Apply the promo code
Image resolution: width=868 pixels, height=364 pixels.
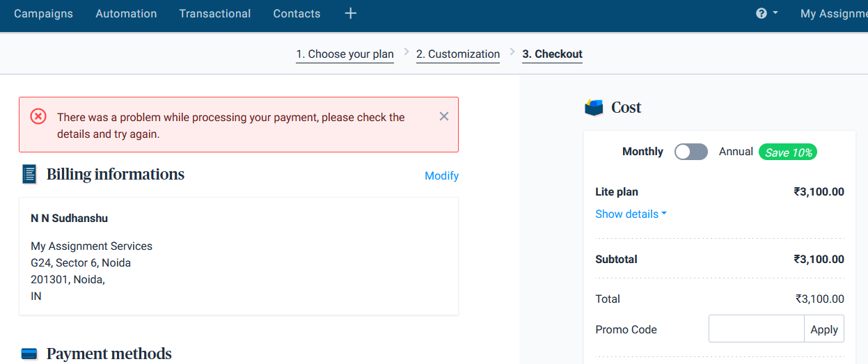pyautogui.click(x=823, y=329)
